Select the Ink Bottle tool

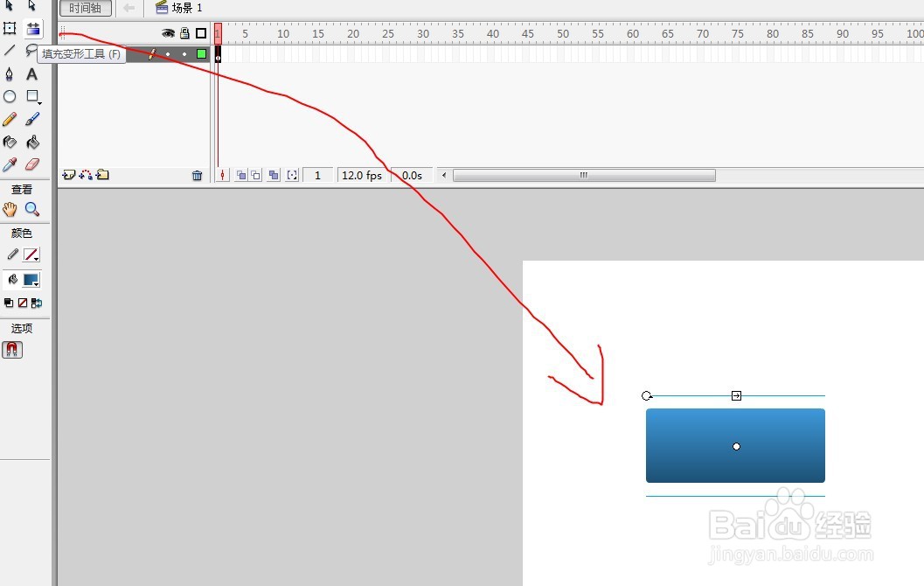click(x=10, y=142)
